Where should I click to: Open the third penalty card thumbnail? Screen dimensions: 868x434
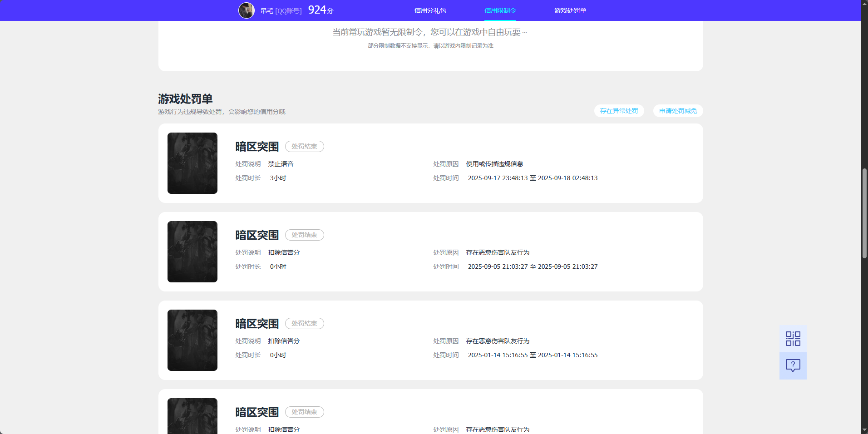pos(192,340)
